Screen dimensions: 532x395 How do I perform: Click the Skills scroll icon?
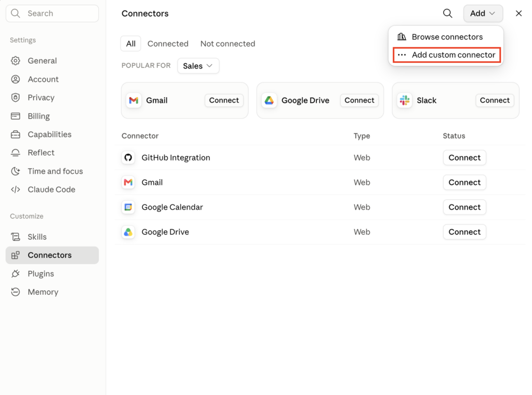click(x=15, y=237)
